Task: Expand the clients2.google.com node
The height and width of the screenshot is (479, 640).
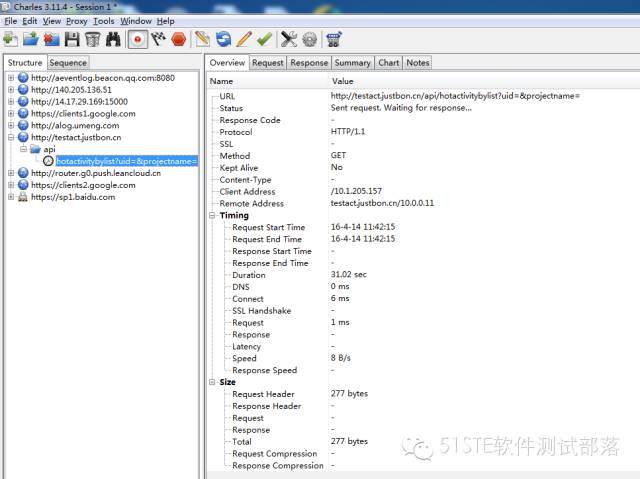Action: point(11,185)
